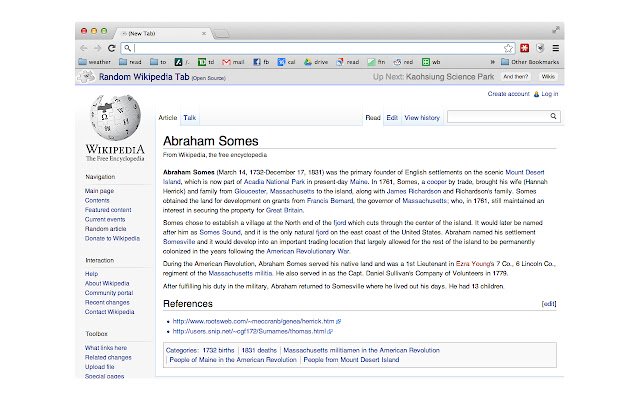Screen dimensions: 640x400
Task: Click the References section edit link
Action: click(549, 304)
